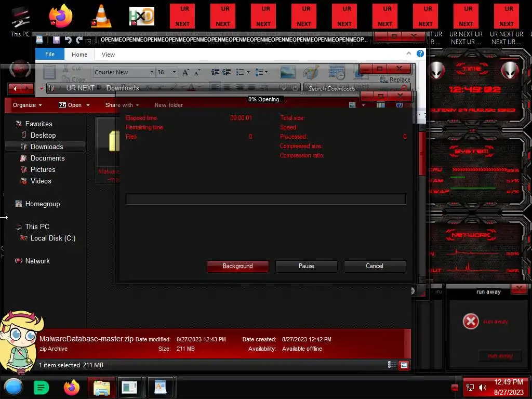
Task: Redo action in WordPad quick access toolbar
Action: [79, 40]
